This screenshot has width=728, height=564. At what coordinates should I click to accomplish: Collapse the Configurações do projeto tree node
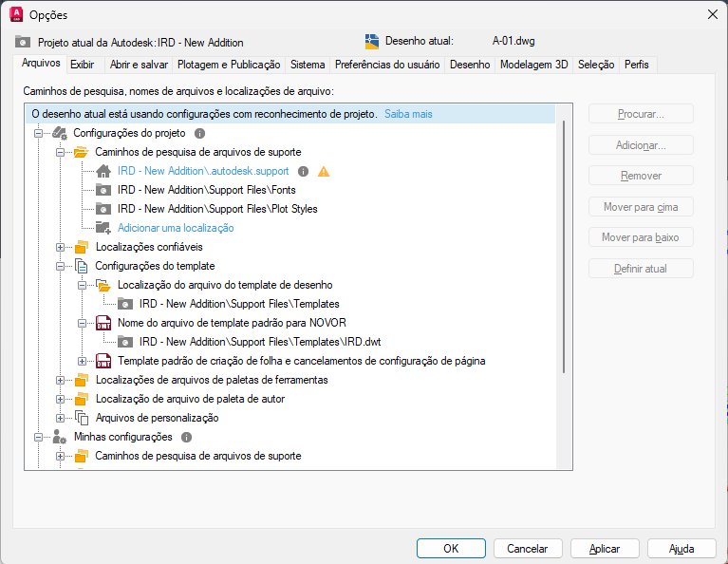[x=39, y=134]
